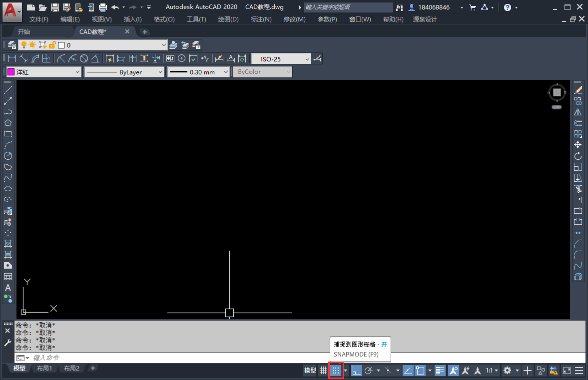This screenshot has height=380, width=588.
Task: Toggle ortho mode in status bar
Action: (356, 370)
